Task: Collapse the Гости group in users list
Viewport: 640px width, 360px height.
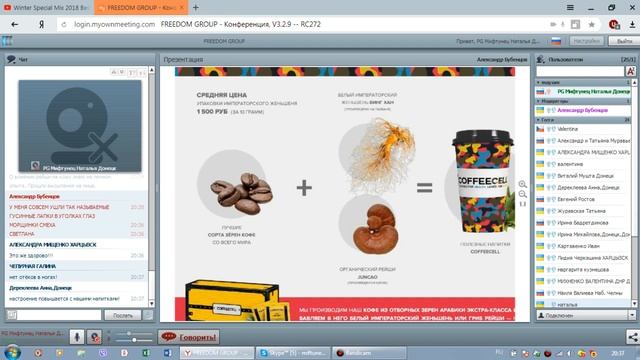Action: coord(538,120)
